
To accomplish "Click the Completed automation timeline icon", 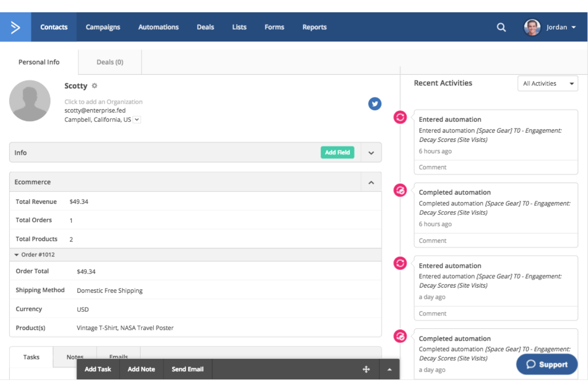I will pyautogui.click(x=400, y=190).
